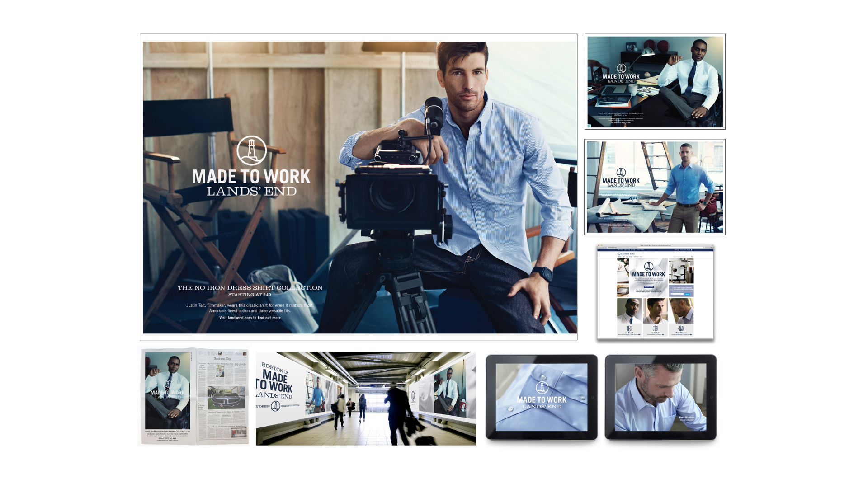Click the right tablet's video screen

point(660,397)
